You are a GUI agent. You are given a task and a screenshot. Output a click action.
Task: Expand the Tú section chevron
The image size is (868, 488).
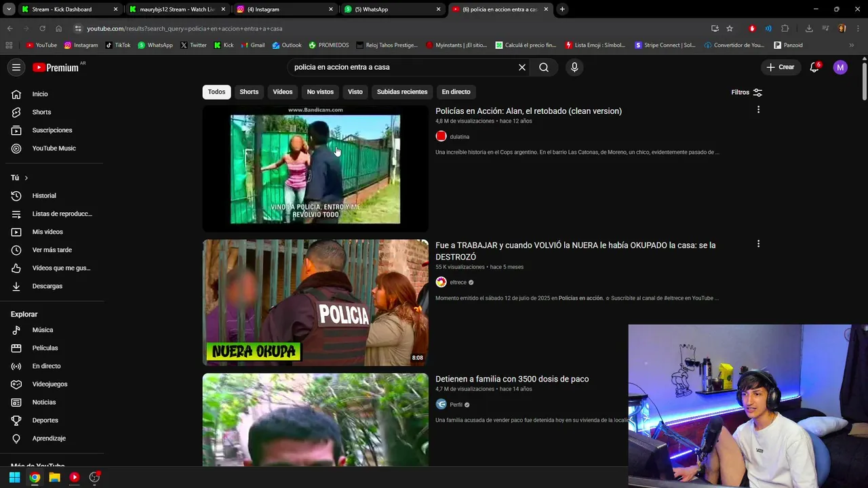click(26, 178)
